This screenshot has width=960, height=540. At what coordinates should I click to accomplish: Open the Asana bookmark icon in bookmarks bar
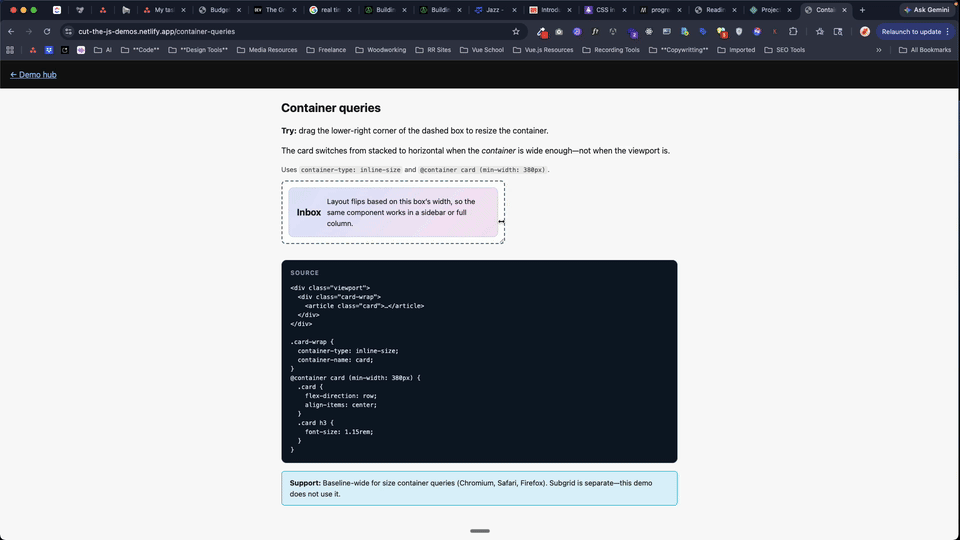coord(33,50)
